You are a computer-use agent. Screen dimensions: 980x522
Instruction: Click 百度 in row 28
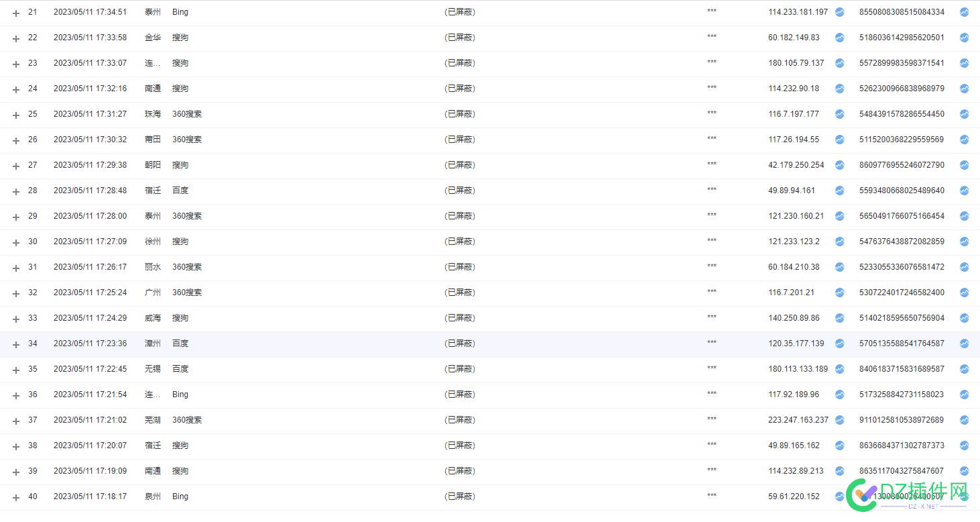coord(180,191)
